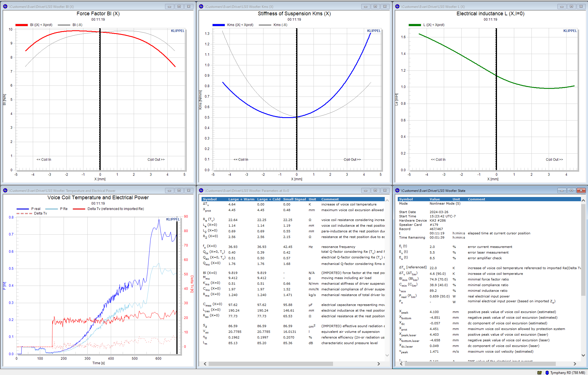Click the cursor line in L chart
The image size is (588, 375).
pos(496,99)
